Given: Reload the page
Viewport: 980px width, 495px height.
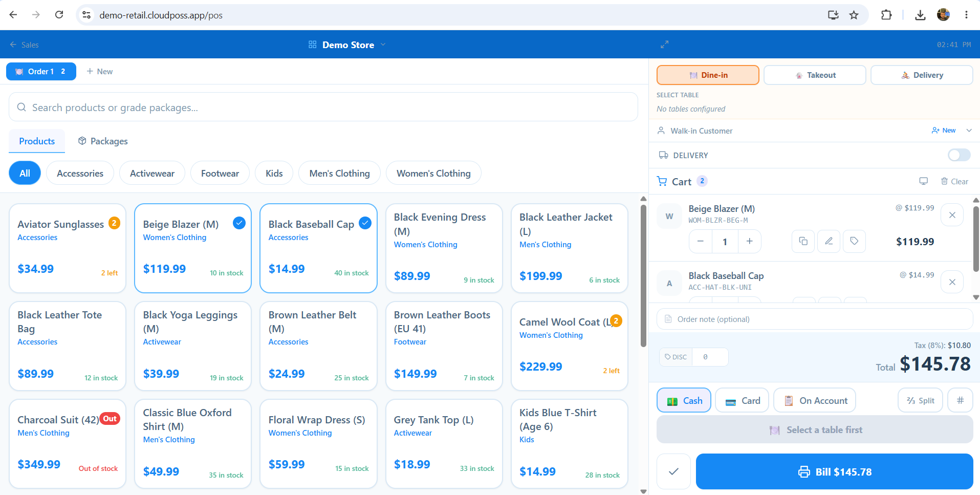Looking at the screenshot, I should (59, 15).
